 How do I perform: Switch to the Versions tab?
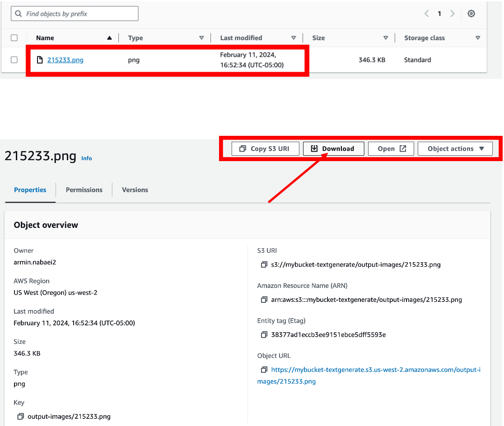pos(135,190)
